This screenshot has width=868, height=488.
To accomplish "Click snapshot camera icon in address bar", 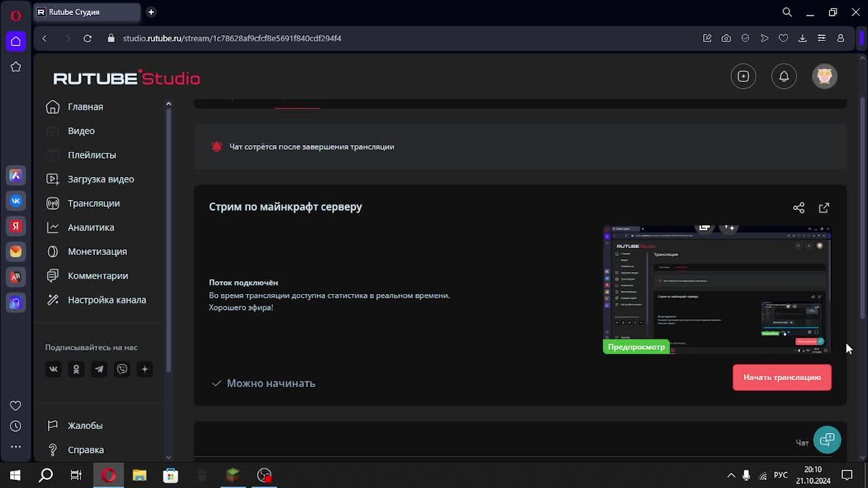I will point(726,39).
